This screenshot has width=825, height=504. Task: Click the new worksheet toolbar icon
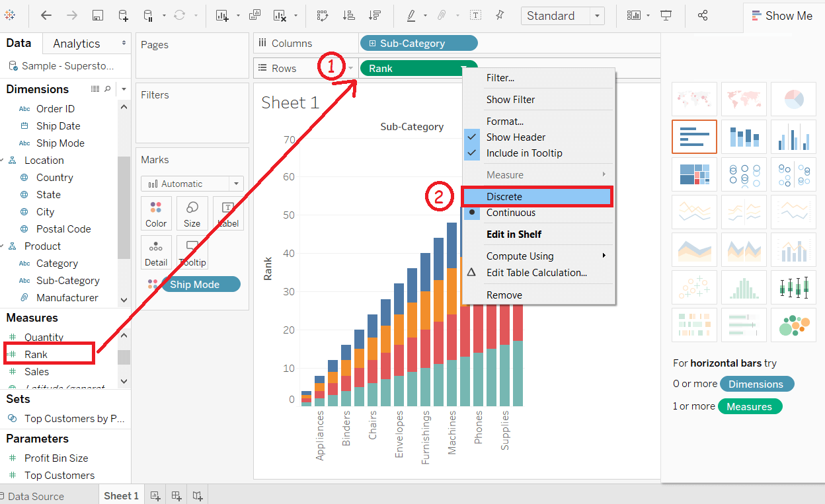222,15
